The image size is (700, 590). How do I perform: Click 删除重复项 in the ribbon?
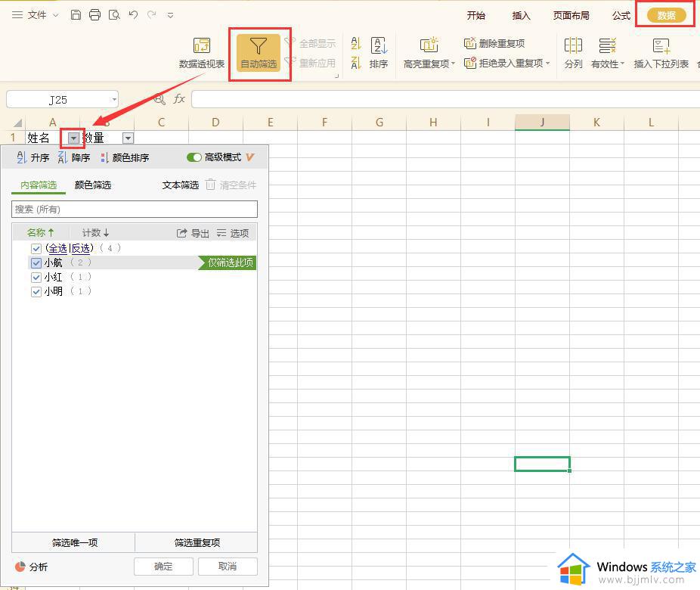[x=494, y=43]
